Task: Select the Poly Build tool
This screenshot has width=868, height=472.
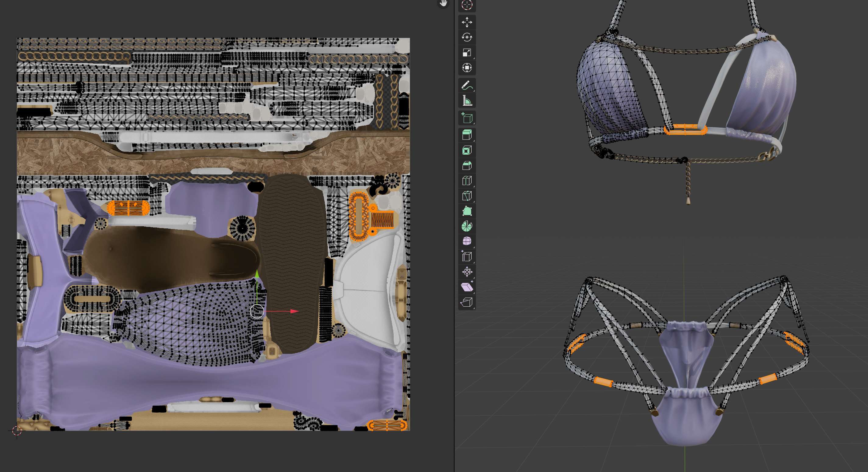Action: pos(467,211)
